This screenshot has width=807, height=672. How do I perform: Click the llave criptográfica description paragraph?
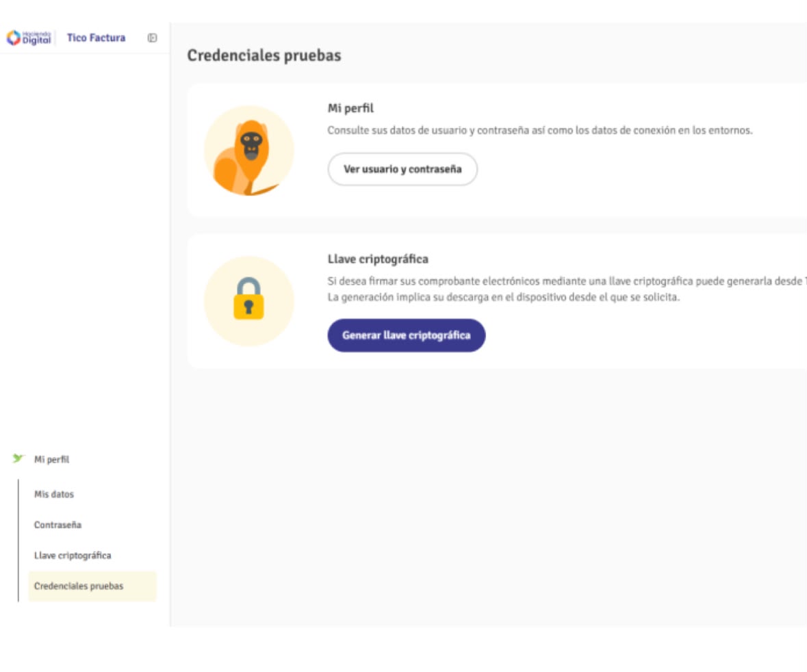pyautogui.click(x=567, y=289)
